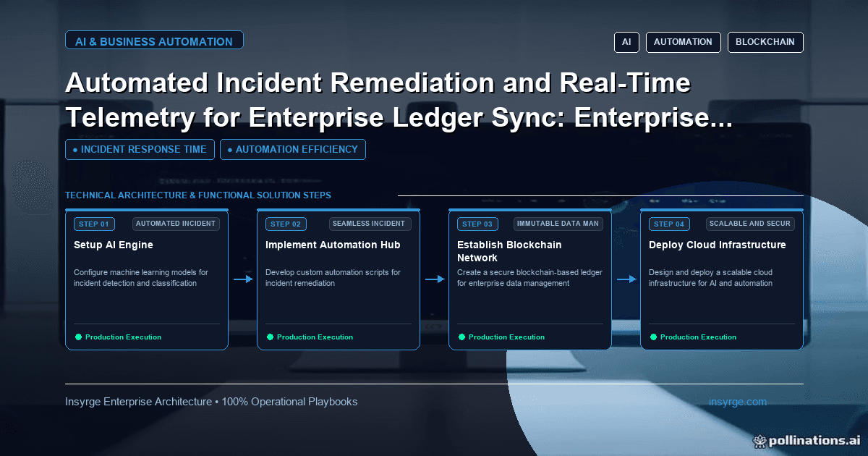Image resolution: width=868 pixels, height=456 pixels.
Task: Click the Deploy Cloud Infrastructure card title
Action: pos(718,245)
